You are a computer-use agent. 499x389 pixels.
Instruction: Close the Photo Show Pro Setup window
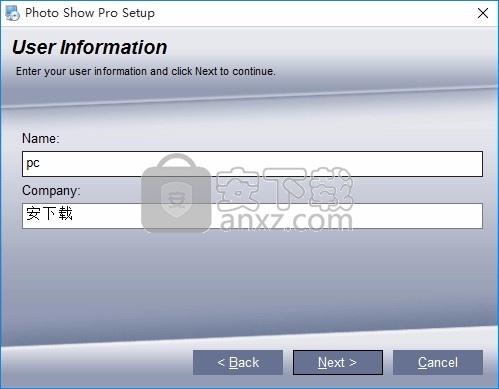(483, 13)
